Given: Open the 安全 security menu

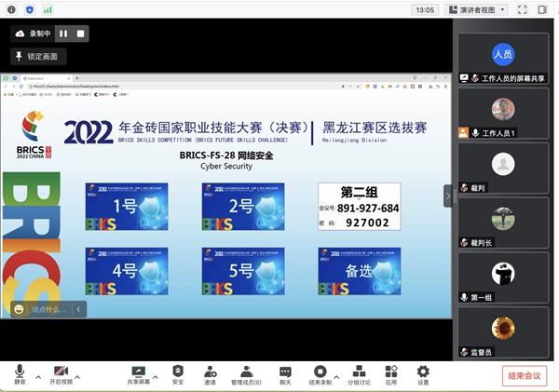Looking at the screenshot, I should click(x=178, y=374).
